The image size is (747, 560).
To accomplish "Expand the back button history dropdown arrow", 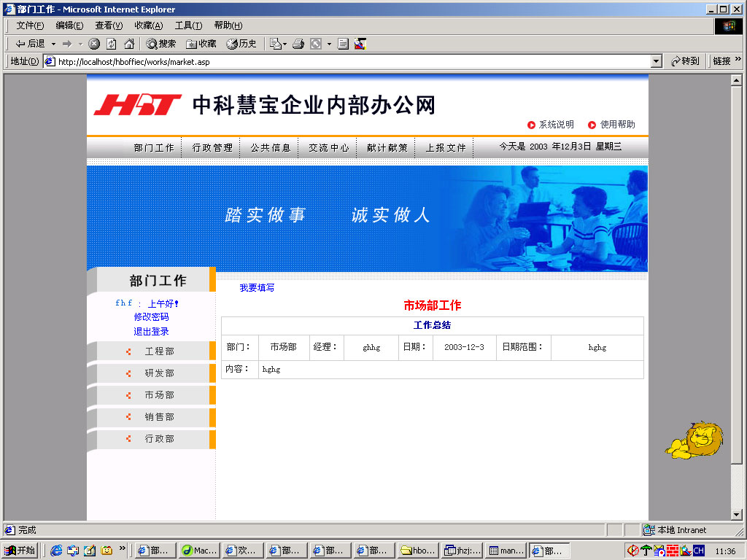I will (x=53, y=44).
